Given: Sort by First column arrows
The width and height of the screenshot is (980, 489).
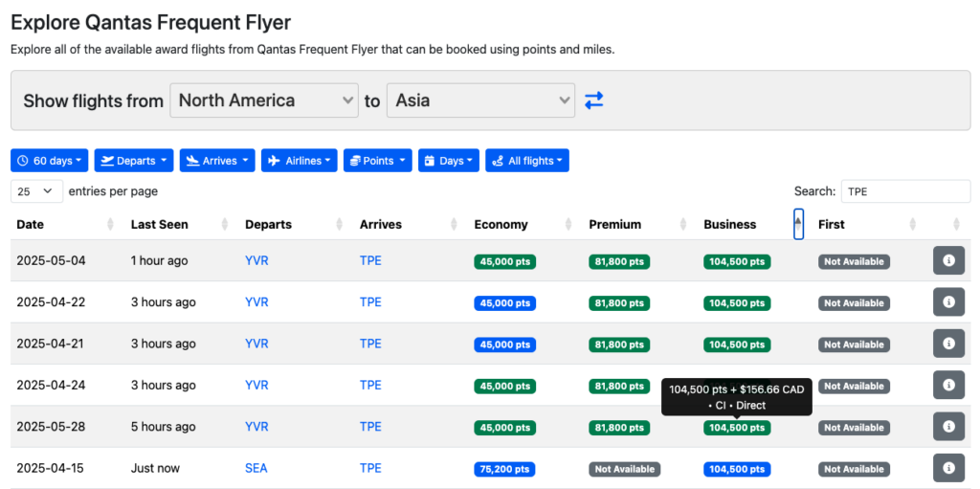Looking at the screenshot, I should tap(912, 224).
